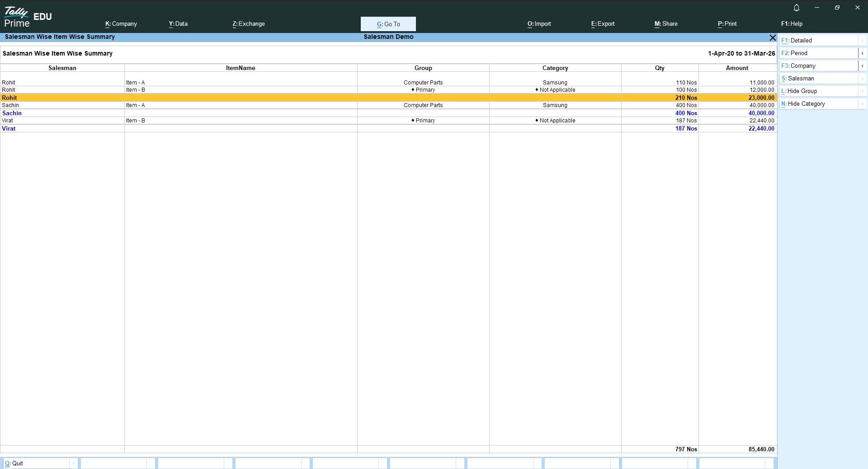Close the Salesman Wise Item Wise Summary report
Image resolution: width=868 pixels, height=469 pixels.
pyautogui.click(x=772, y=38)
